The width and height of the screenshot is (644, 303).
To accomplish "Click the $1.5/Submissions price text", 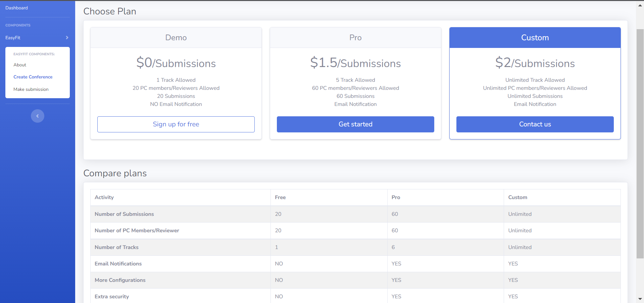I will (355, 63).
